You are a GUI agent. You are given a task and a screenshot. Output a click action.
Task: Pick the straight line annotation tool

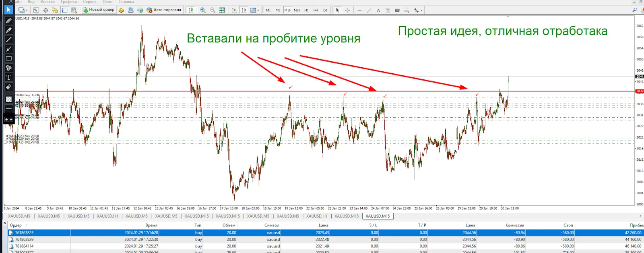(8, 39)
